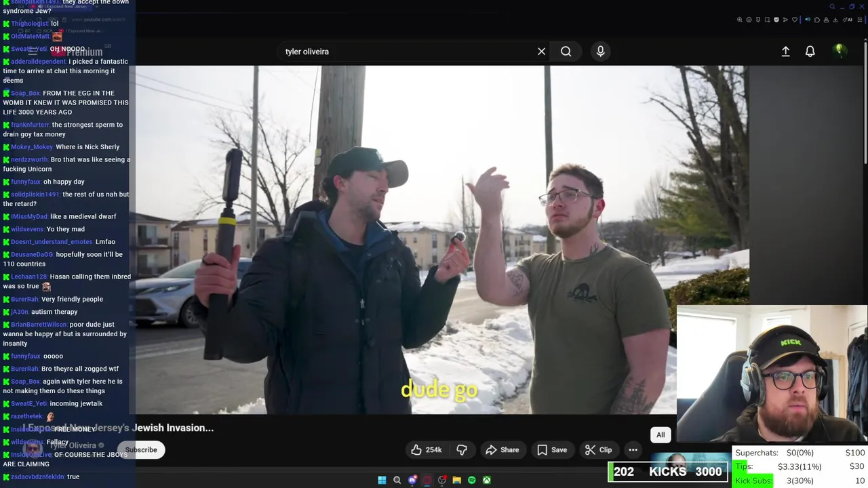Click the Kick Subs goal progress bar

[x=800, y=481]
